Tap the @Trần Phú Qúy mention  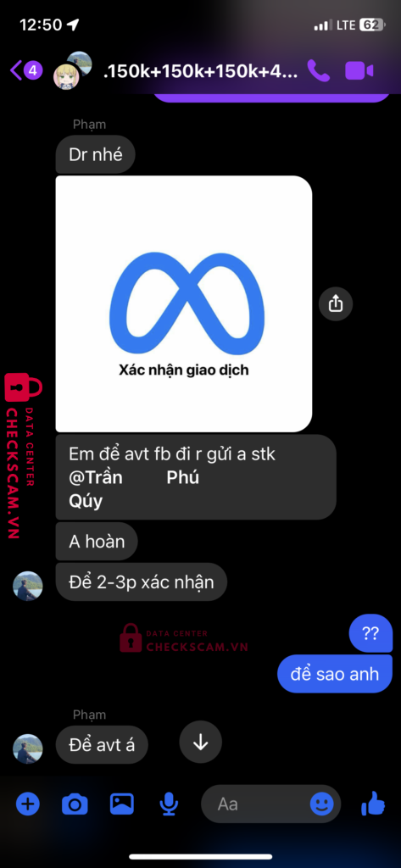(x=133, y=489)
